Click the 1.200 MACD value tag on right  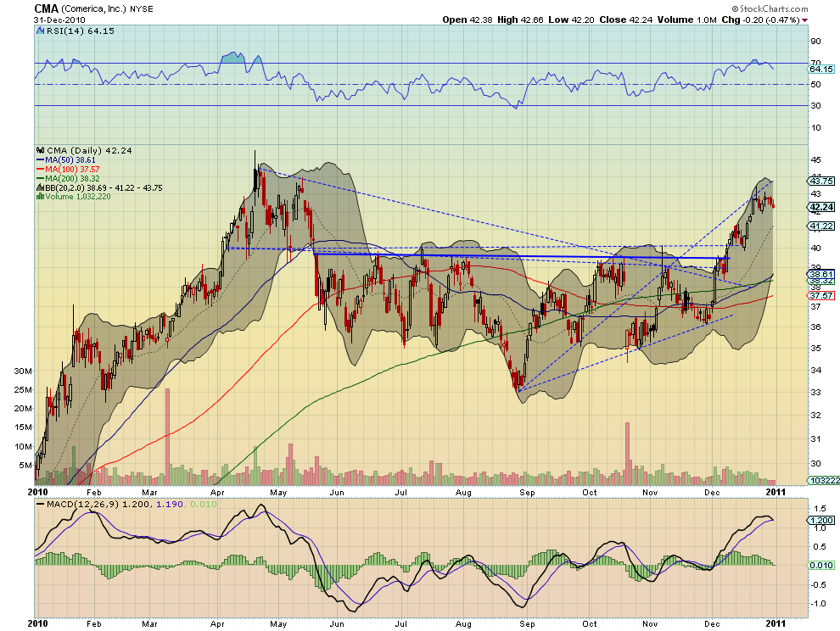pos(821,520)
